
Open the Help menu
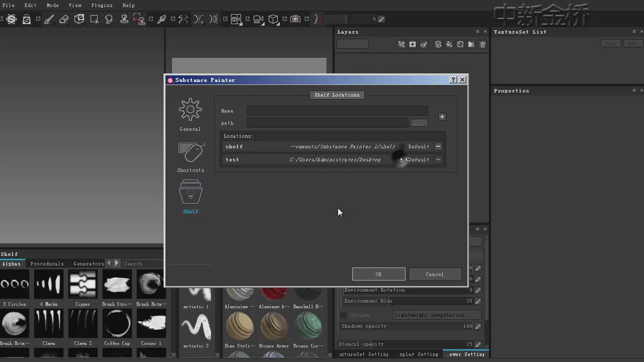[128, 5]
